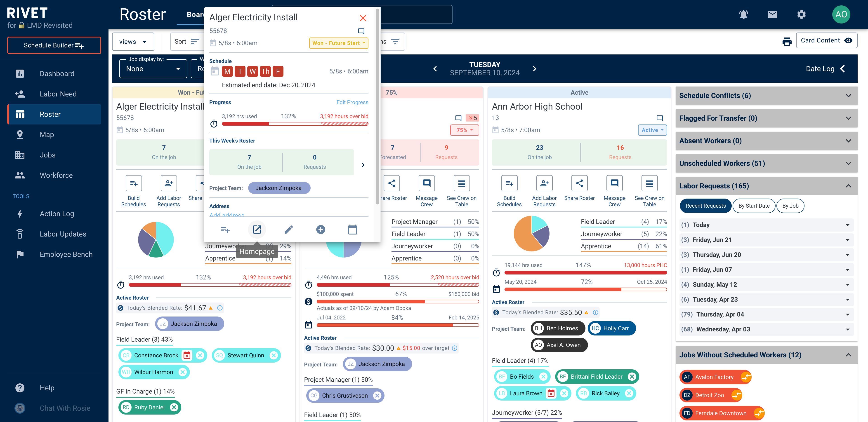Open Active status dropdown on Ann Arbor

pos(652,130)
